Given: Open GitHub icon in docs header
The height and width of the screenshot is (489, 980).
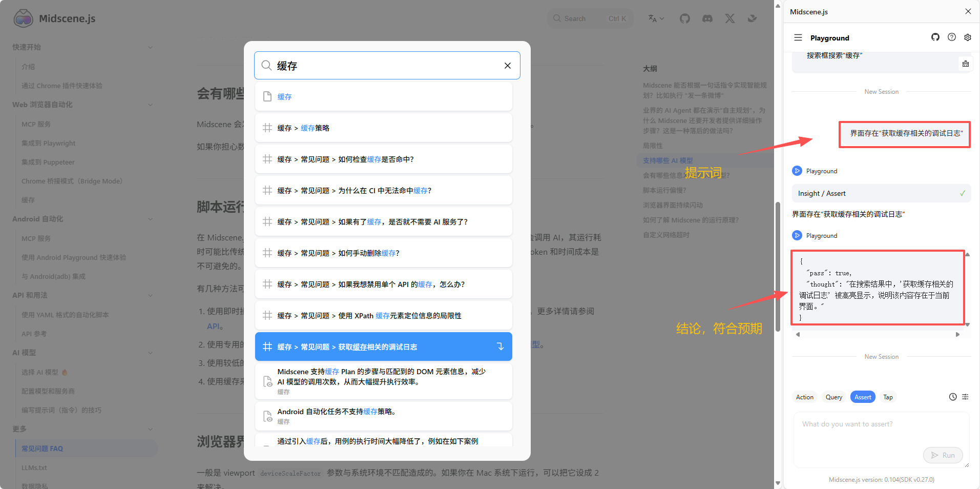Looking at the screenshot, I should point(685,18).
